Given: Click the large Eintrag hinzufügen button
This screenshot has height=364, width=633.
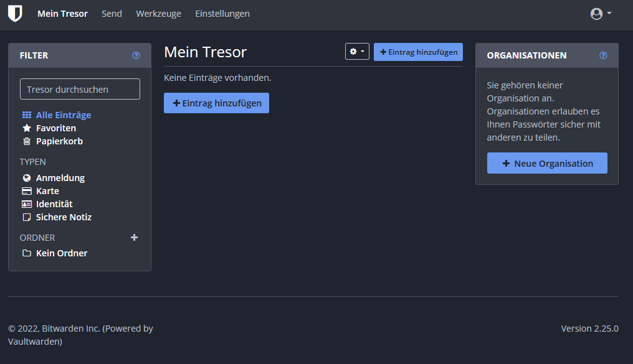Looking at the screenshot, I should pos(216,103).
